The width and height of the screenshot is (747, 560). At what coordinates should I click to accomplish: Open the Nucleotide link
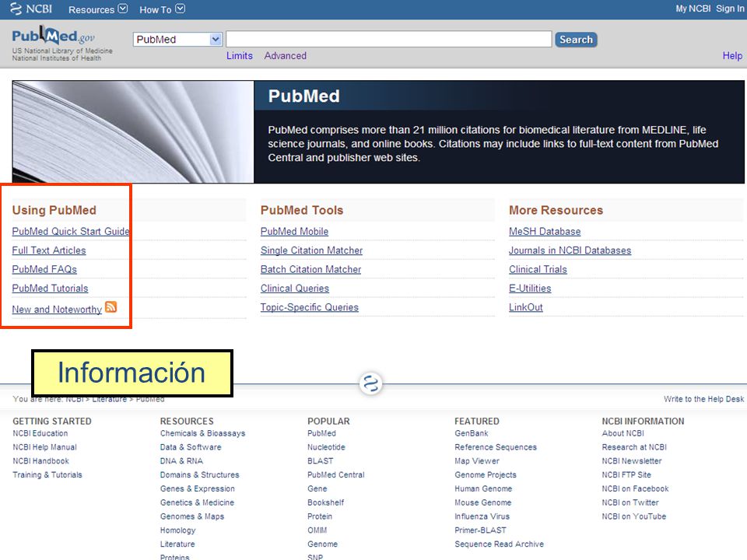(x=326, y=447)
